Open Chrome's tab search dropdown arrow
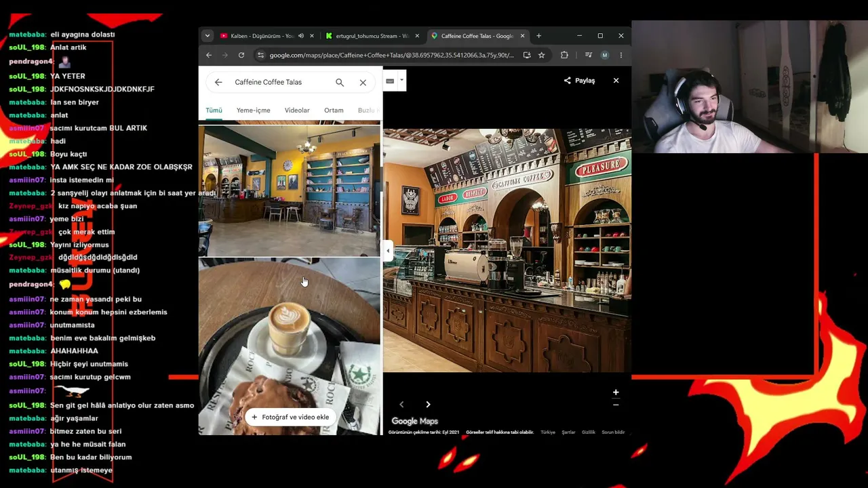Viewport: 868px width, 488px height. click(x=207, y=36)
